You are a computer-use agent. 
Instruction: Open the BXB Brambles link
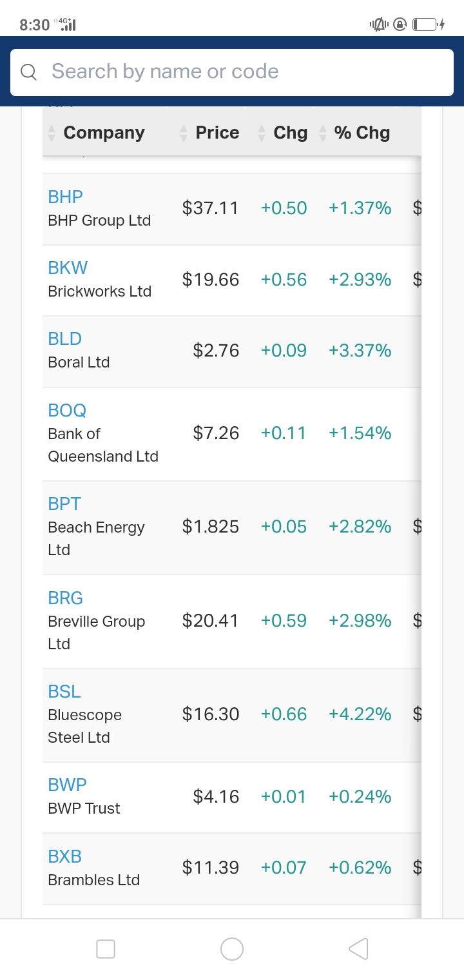click(x=65, y=856)
